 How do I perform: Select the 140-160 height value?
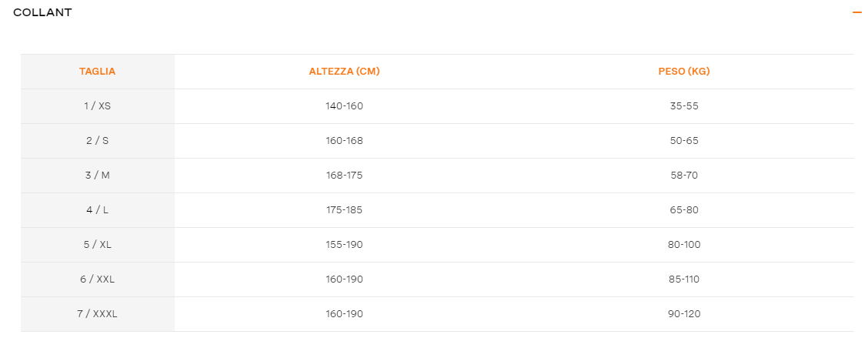pyautogui.click(x=344, y=105)
